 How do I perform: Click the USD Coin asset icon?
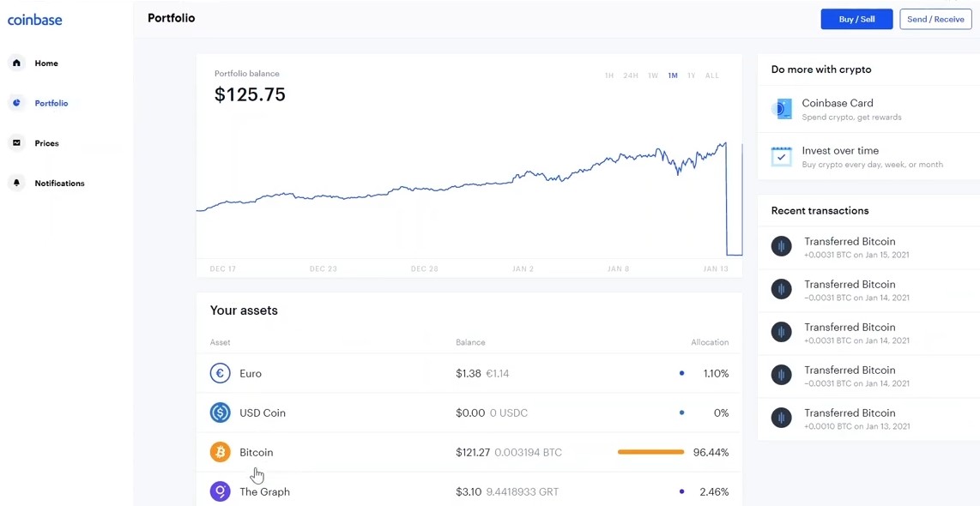(x=221, y=413)
